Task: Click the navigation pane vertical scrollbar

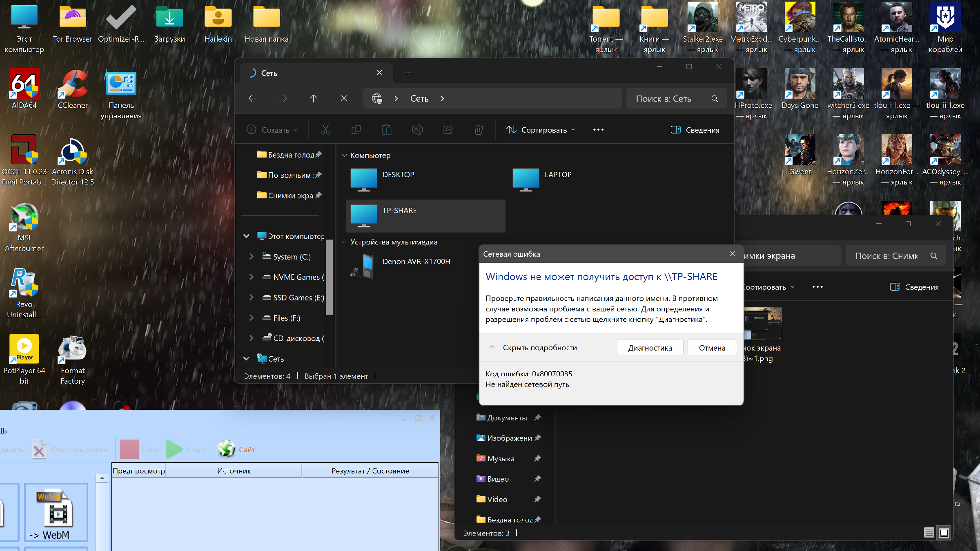Action: tap(329, 278)
